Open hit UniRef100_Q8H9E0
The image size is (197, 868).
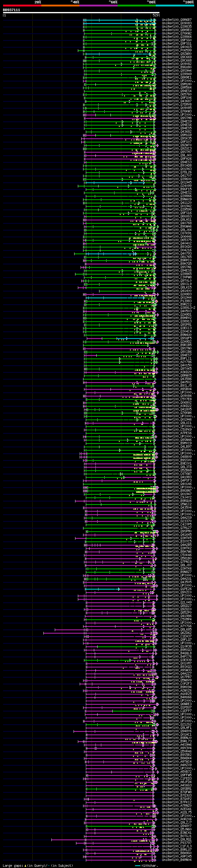tap(176, 30)
